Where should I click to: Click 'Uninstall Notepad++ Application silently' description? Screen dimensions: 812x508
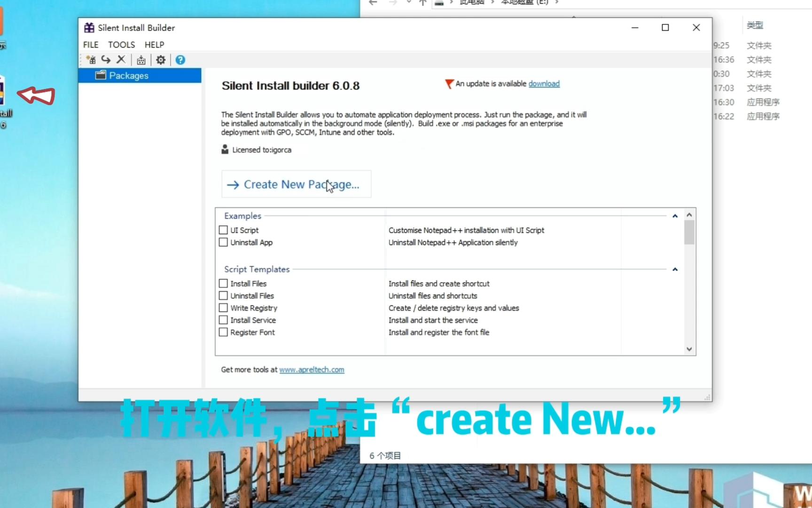coord(453,242)
